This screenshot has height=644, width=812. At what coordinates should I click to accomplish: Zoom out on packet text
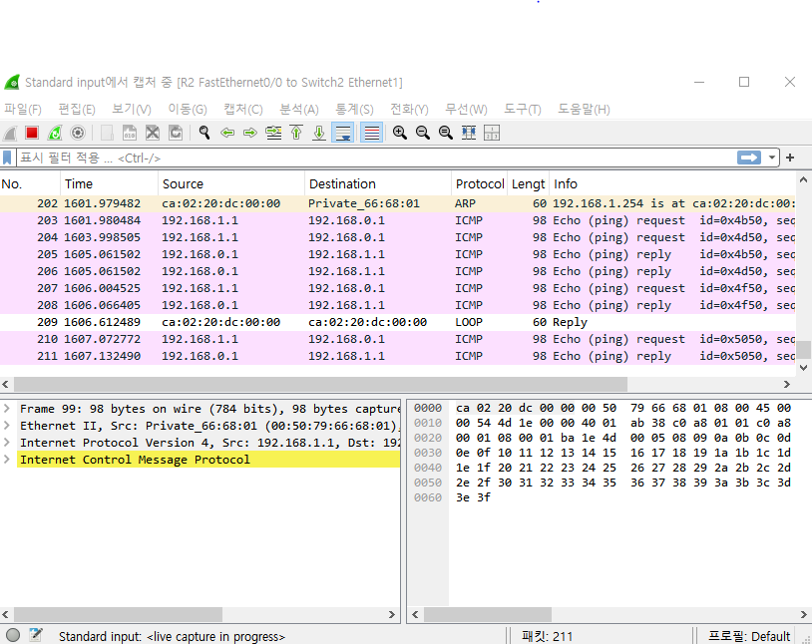click(423, 133)
